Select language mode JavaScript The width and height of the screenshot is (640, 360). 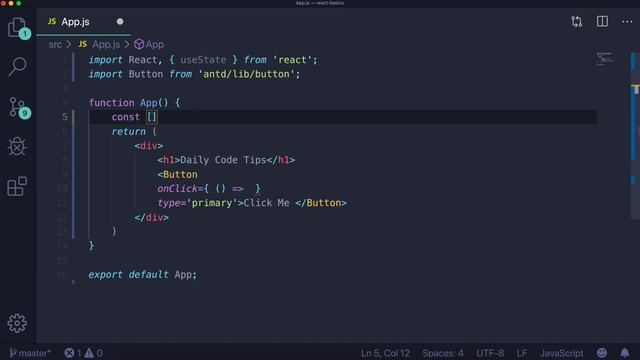(561, 353)
